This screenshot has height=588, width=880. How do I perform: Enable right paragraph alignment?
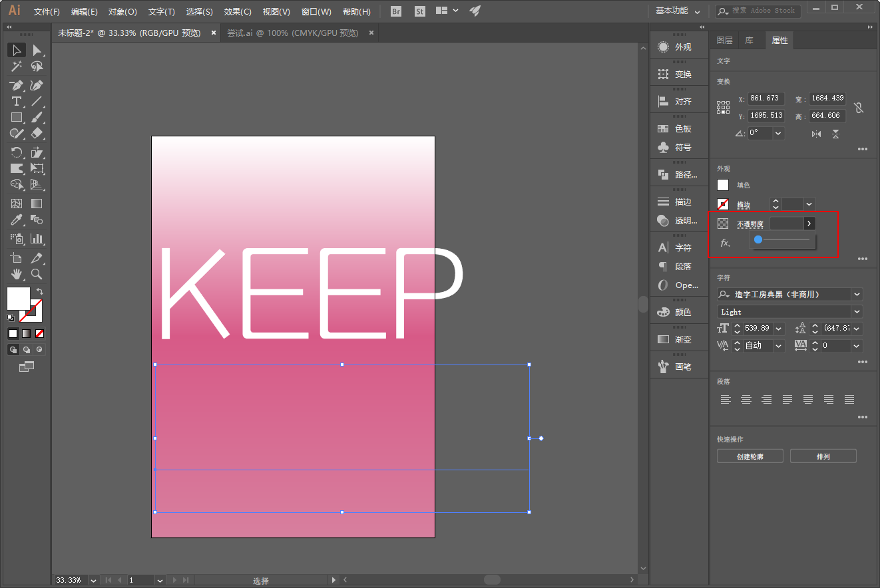[x=767, y=399]
